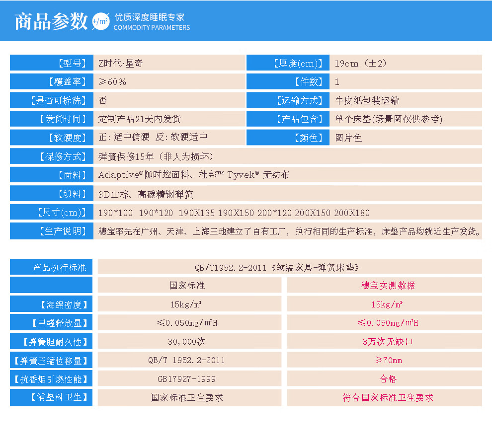
Task: Click the QB/T1952.2-2011 standard title row
Action: click(290, 267)
